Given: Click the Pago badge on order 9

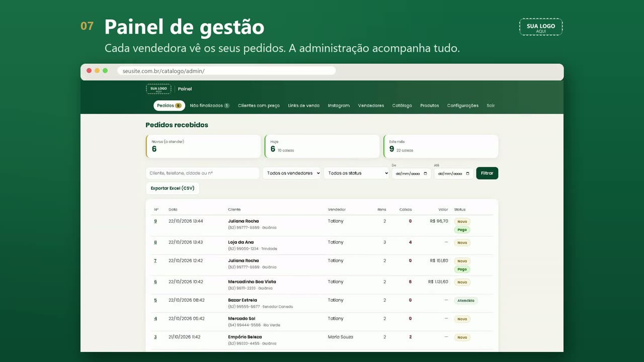Looking at the screenshot, I should (462, 230).
